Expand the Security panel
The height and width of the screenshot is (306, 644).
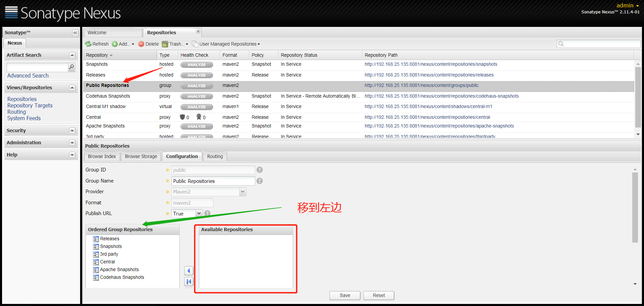click(72, 131)
